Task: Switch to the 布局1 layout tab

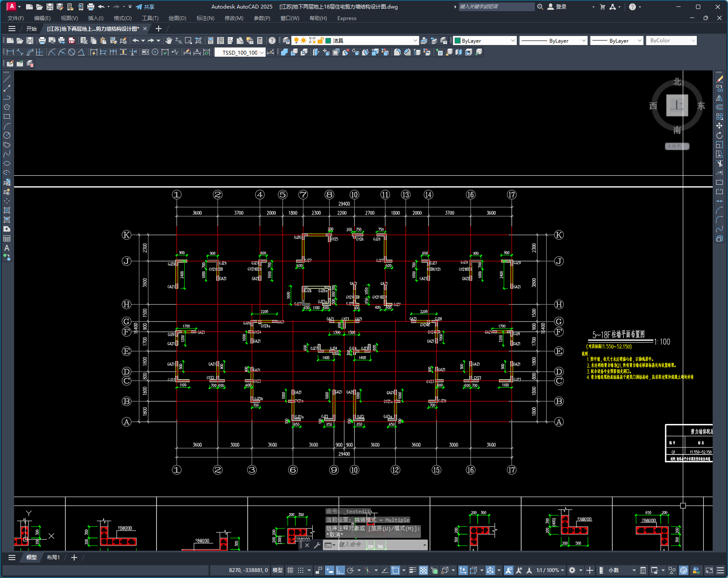Action: click(x=53, y=558)
